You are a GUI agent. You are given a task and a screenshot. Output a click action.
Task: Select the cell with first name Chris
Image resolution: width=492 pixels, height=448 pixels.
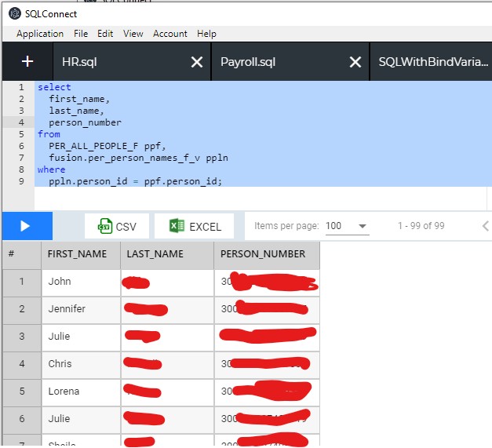(81, 364)
